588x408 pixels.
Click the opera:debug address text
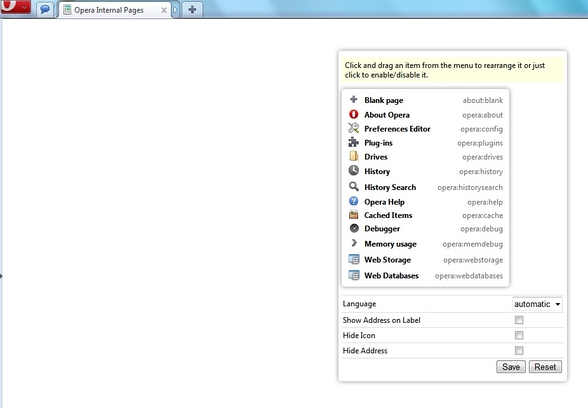[482, 229]
